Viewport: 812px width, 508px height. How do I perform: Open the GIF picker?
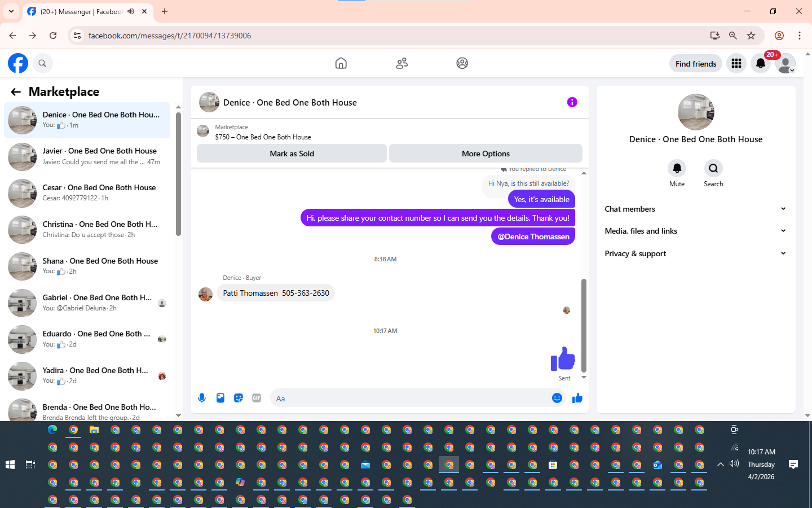pyautogui.click(x=257, y=398)
